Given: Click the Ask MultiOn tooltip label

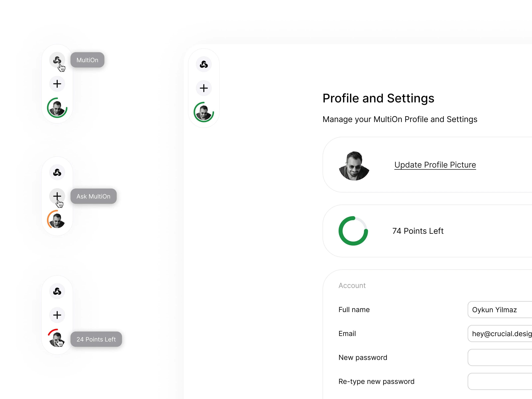Looking at the screenshot, I should click(94, 196).
